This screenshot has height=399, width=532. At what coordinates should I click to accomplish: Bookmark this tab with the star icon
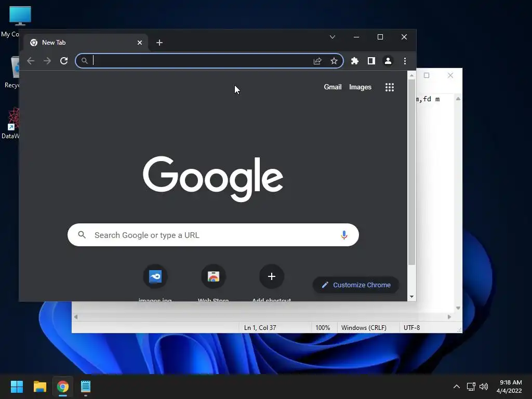pyautogui.click(x=334, y=61)
